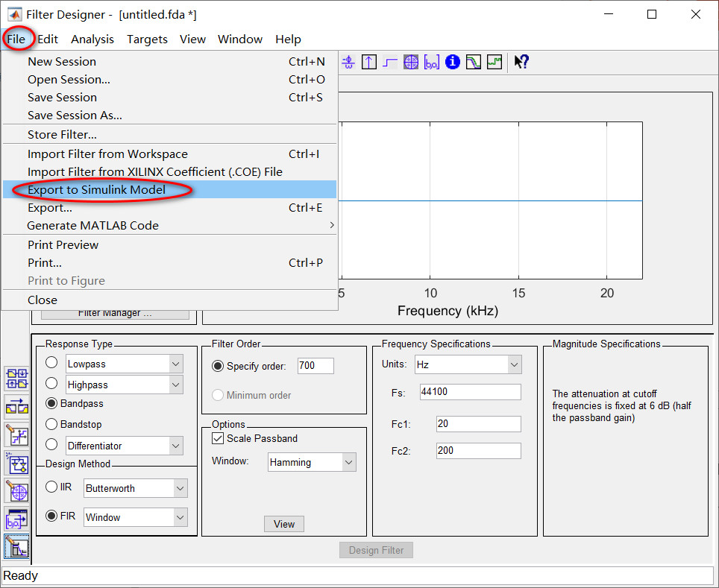Open the Design filter sidebar panel
The width and height of the screenshot is (719, 588).
pyautogui.click(x=17, y=547)
